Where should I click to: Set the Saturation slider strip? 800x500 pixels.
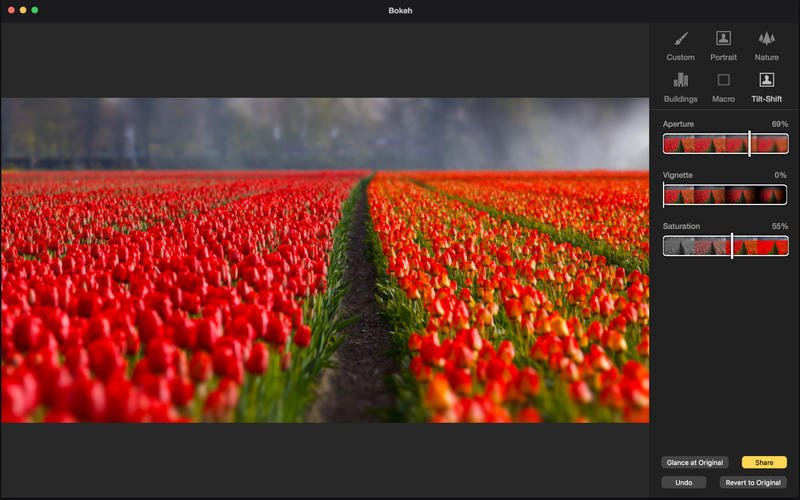[726, 246]
